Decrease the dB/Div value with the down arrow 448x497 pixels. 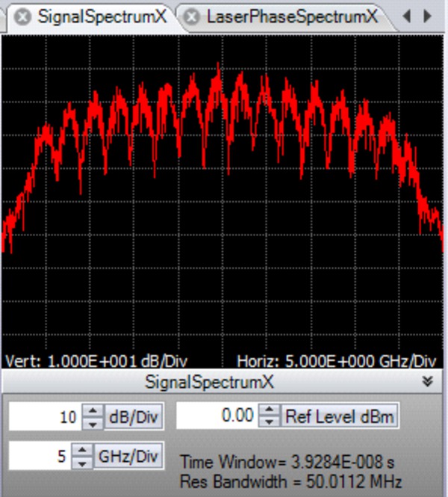tap(92, 423)
